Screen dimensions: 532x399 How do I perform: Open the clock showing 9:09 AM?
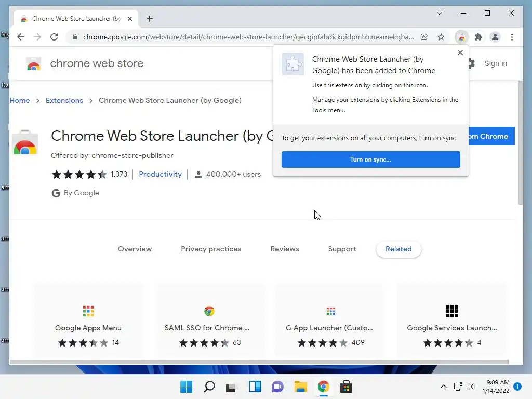point(496,387)
